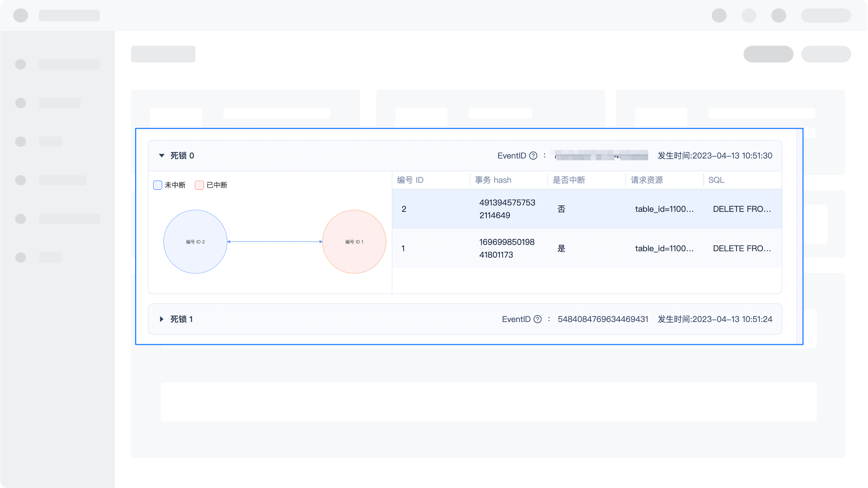Click the 编号 ID column header
Screen dimensions: 868x488
[x=410, y=180]
